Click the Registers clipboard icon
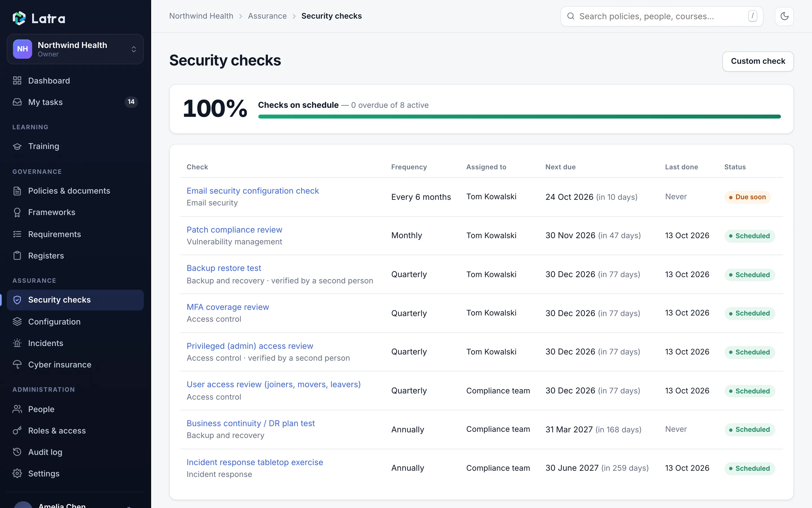The image size is (812, 508). pos(17,256)
